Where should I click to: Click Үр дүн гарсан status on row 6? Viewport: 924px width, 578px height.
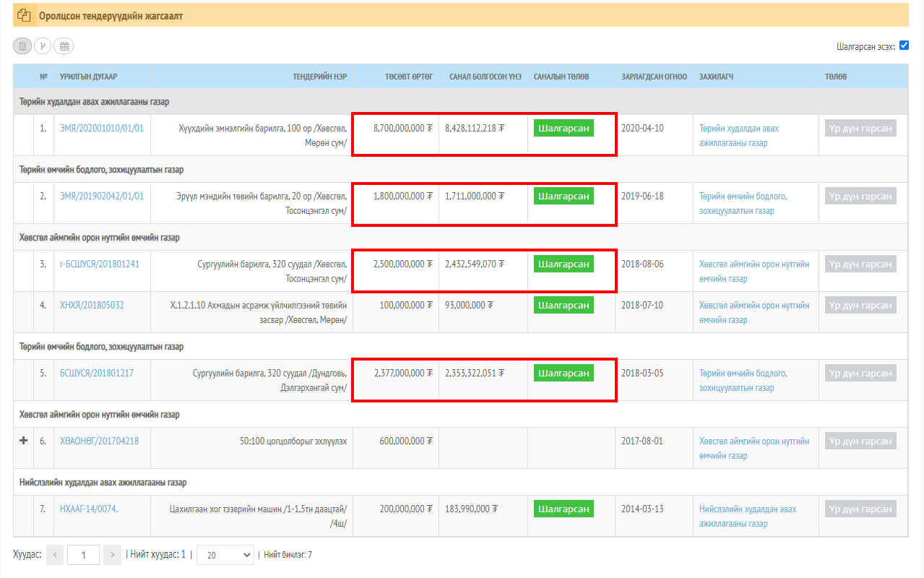click(x=860, y=441)
